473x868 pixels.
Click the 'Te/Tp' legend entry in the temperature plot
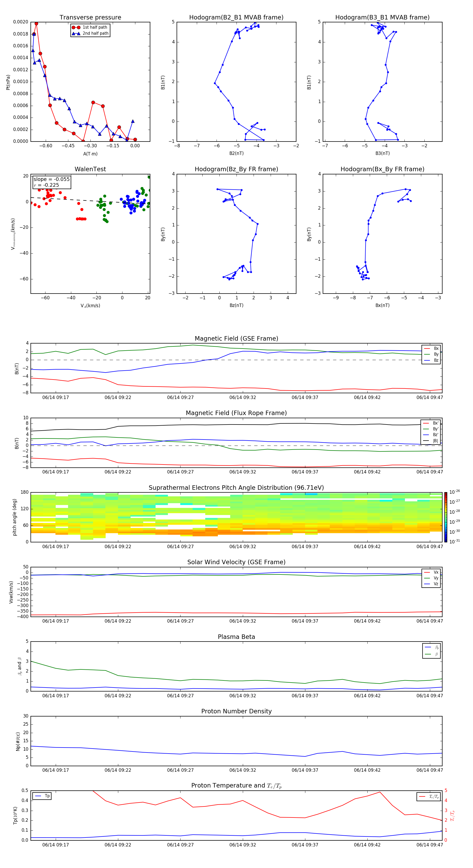[x=429, y=796]
